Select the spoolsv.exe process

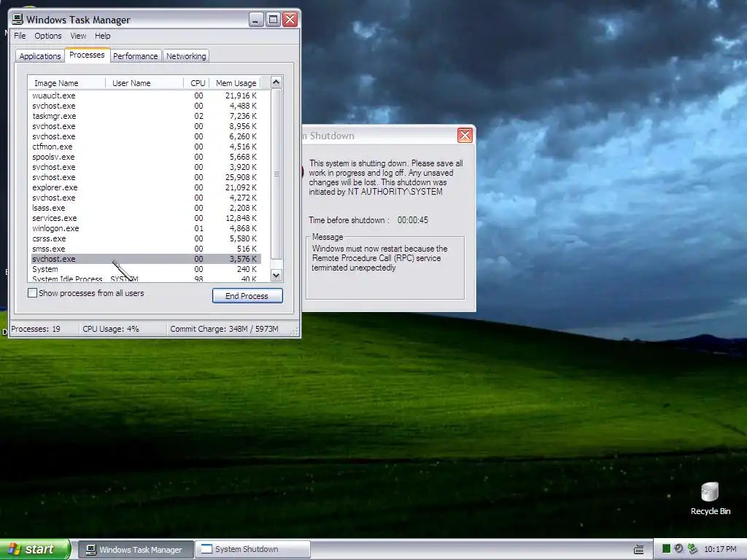pyautogui.click(x=146, y=157)
